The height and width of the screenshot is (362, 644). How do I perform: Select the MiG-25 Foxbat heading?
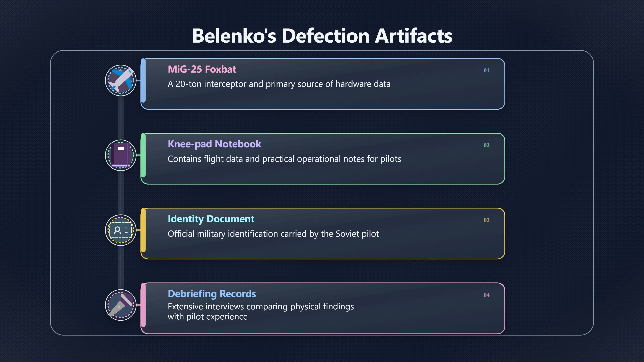202,69
